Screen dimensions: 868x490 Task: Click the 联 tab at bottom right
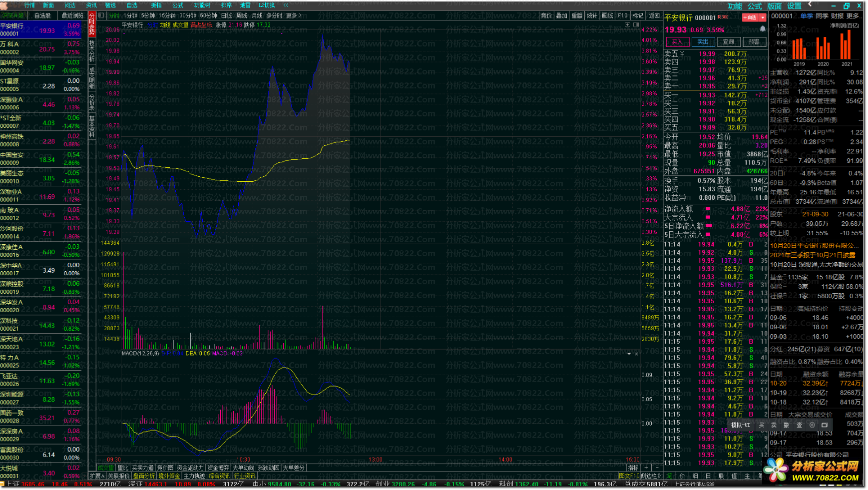coord(721,476)
